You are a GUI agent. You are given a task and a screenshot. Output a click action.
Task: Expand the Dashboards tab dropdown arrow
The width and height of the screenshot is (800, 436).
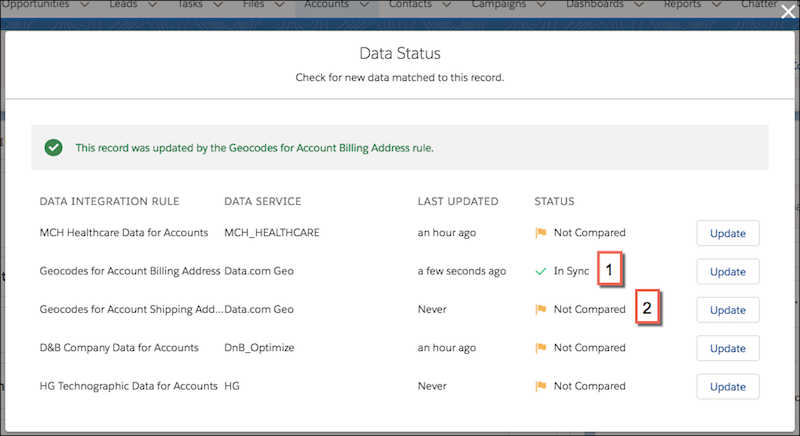[638, 5]
